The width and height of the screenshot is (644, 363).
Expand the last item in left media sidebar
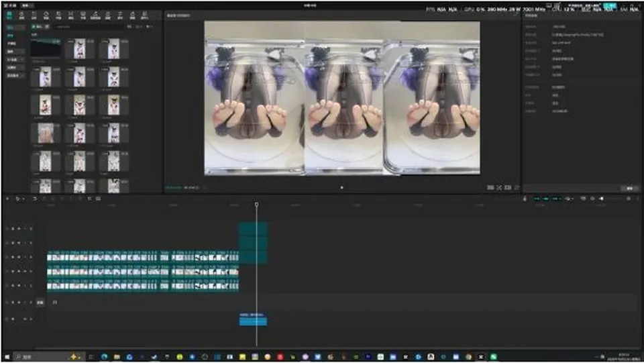pyautogui.click(x=14, y=76)
